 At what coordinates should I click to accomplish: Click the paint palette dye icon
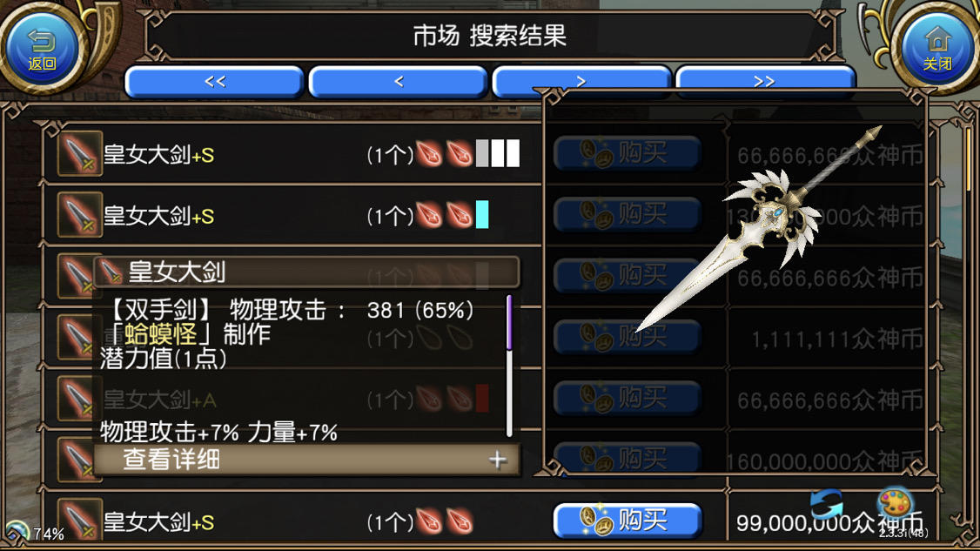pyautogui.click(x=895, y=502)
